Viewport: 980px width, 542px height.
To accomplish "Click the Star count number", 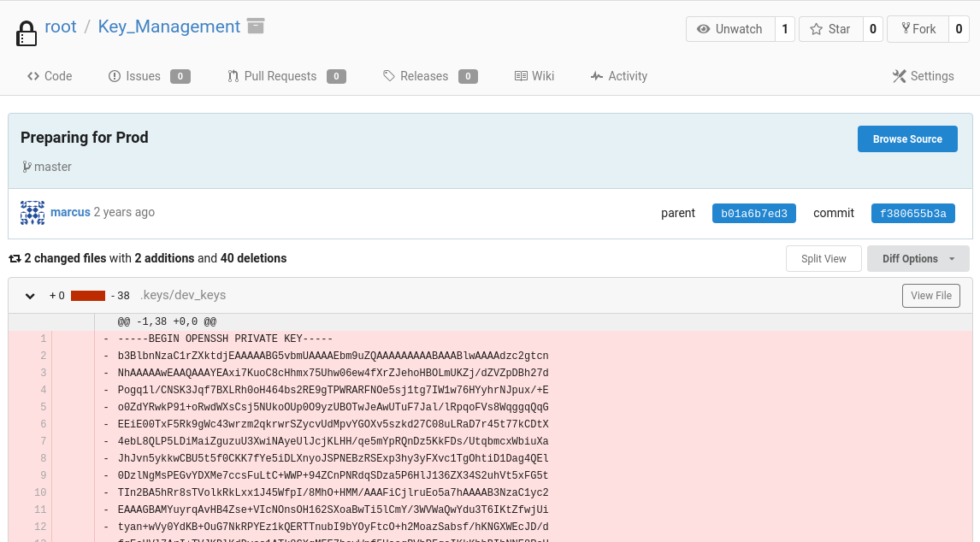I will click(872, 29).
